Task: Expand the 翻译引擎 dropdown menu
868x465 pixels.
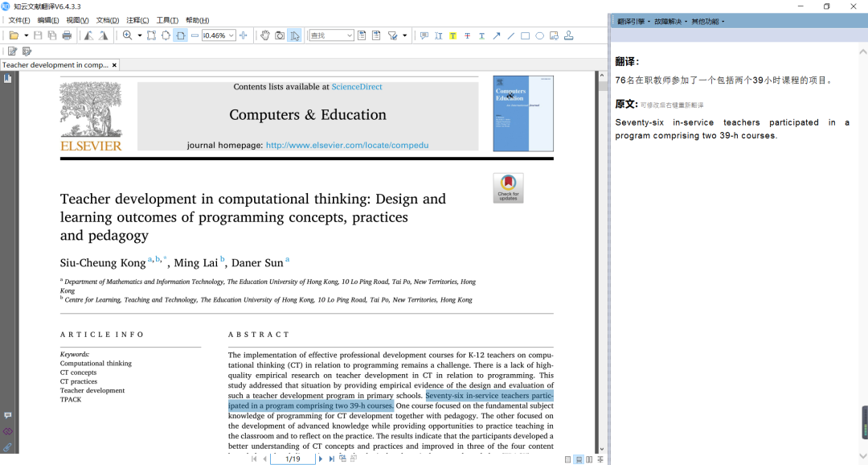Action: [x=634, y=22]
